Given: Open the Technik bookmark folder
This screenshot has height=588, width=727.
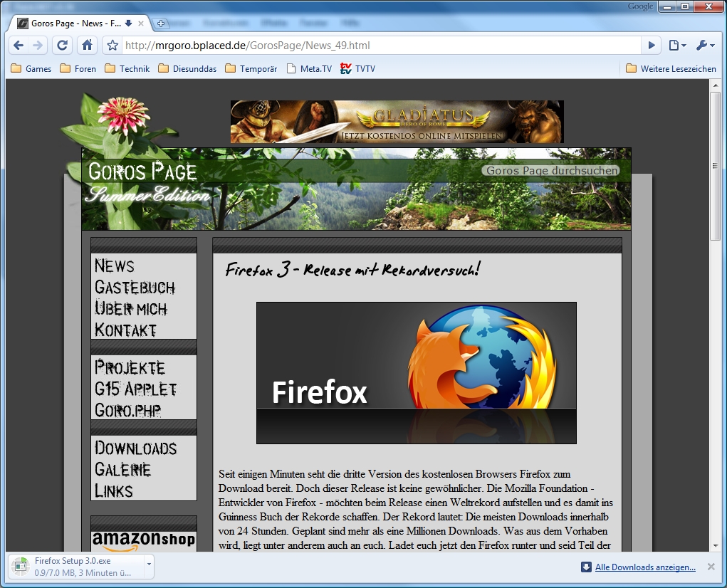Looking at the screenshot, I should [127, 69].
